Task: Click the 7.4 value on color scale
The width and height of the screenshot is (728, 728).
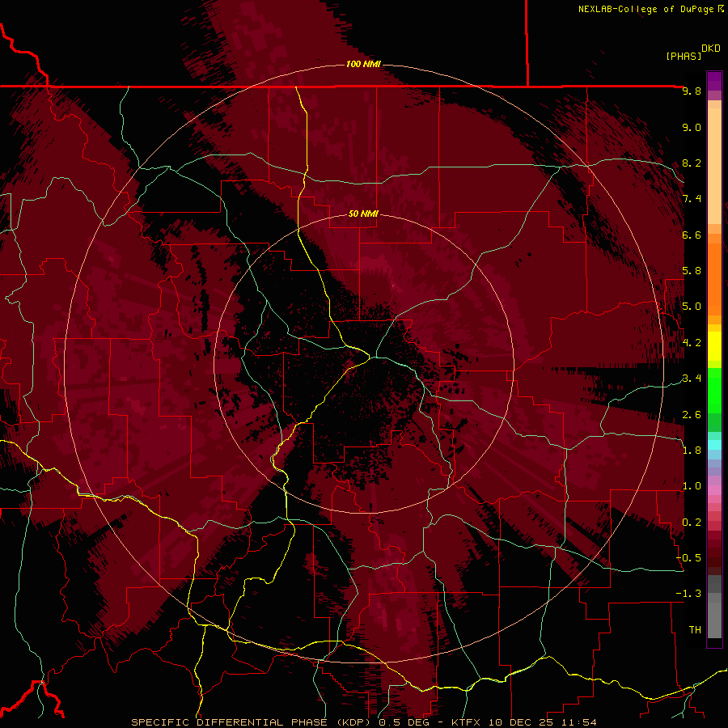Action: point(692,199)
